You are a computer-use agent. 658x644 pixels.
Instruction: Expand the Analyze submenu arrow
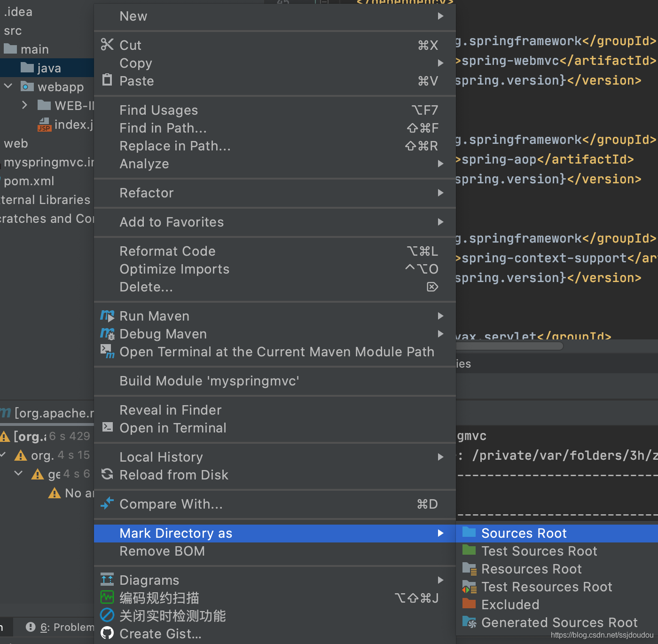tap(440, 164)
